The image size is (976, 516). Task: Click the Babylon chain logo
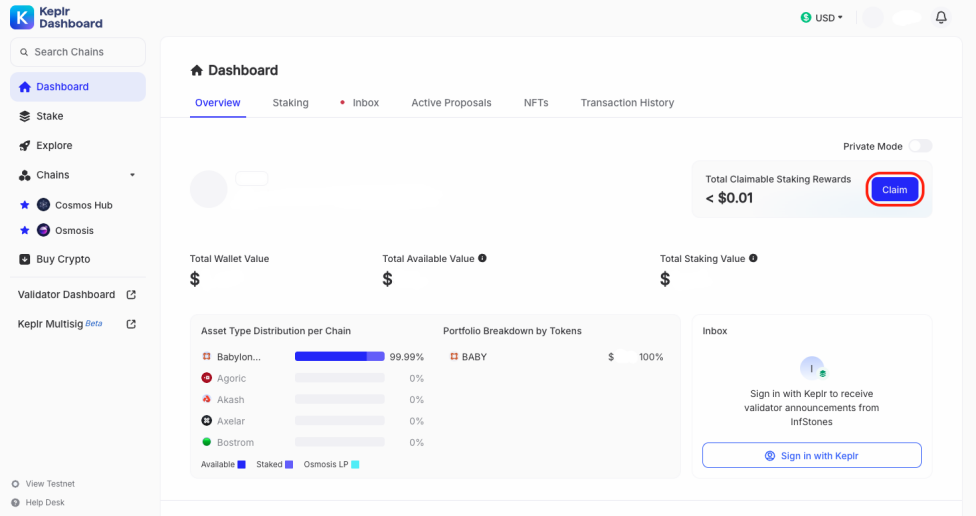[207, 357]
